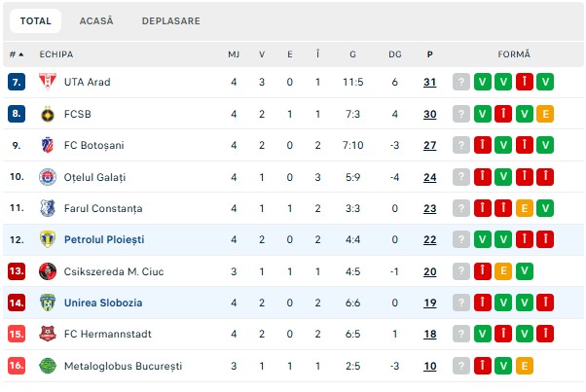Click the Oțelul Galați team badge
586x392 pixels.
47,177
